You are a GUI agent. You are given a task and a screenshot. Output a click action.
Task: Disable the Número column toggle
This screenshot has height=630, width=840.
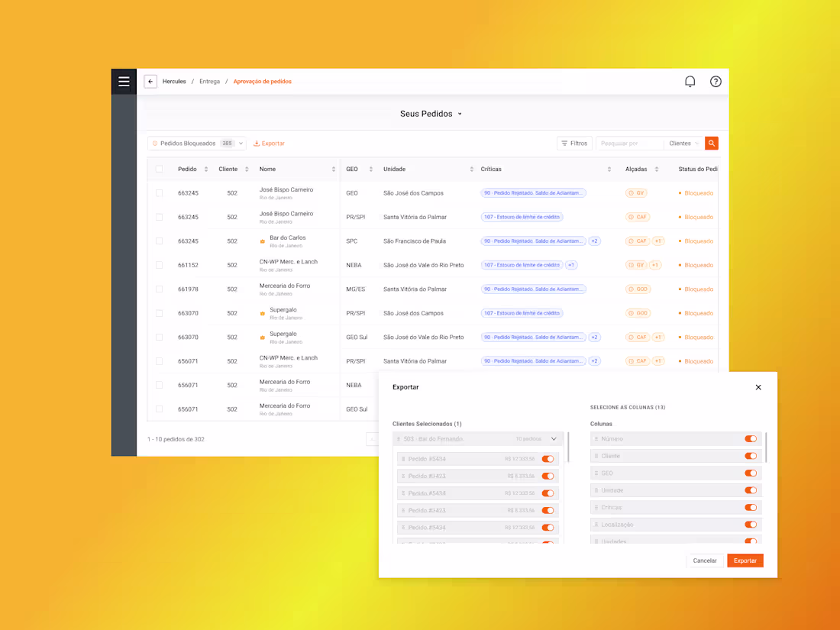coord(751,438)
